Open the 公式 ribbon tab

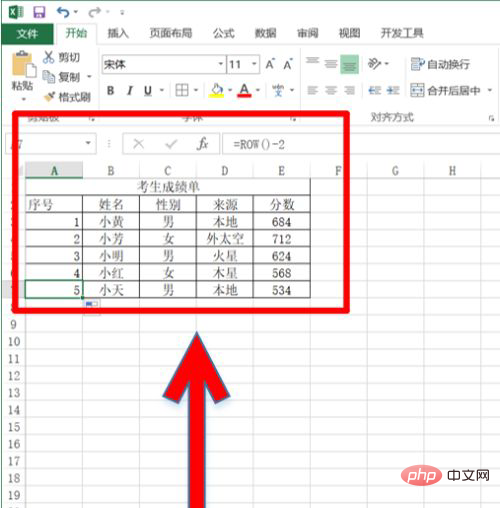[x=224, y=33]
